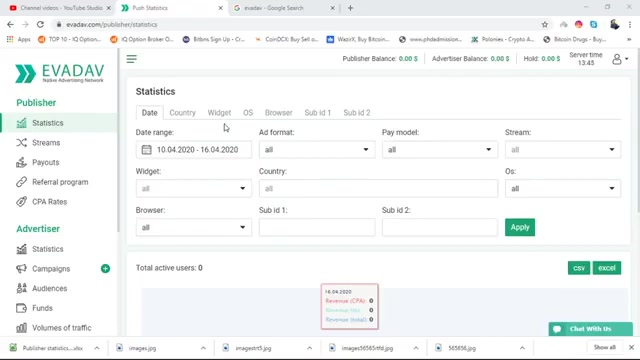Open CPA Rates in sidebar

click(49, 202)
